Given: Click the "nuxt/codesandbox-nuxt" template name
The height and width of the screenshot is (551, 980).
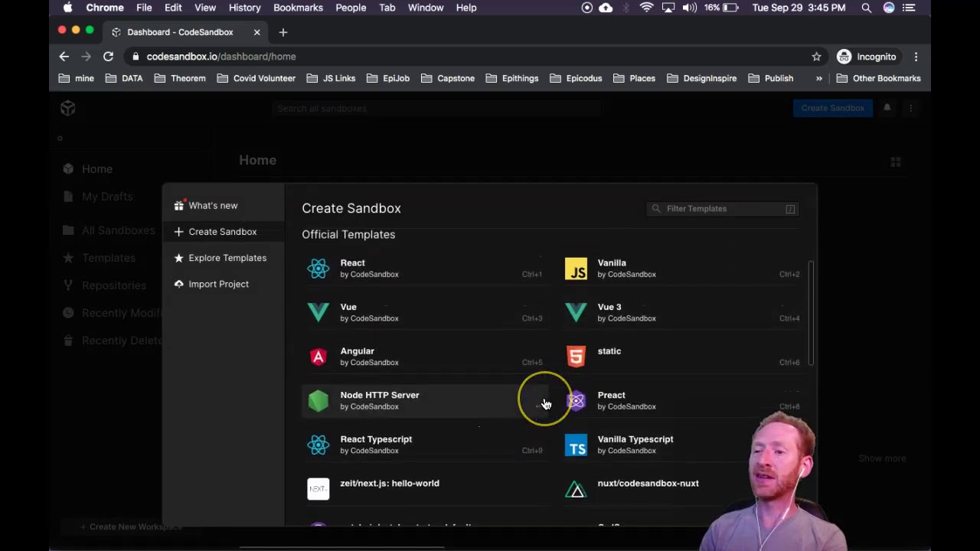Looking at the screenshot, I should point(648,483).
